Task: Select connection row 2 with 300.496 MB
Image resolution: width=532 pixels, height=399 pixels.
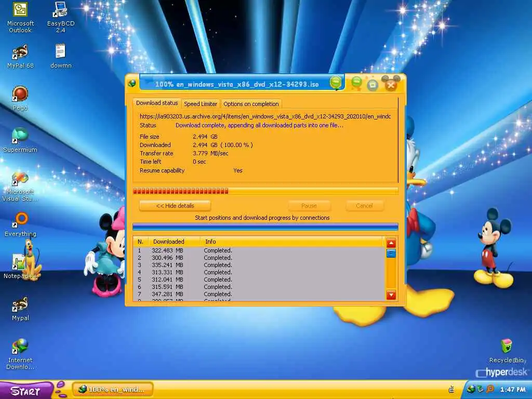Action: [259, 258]
